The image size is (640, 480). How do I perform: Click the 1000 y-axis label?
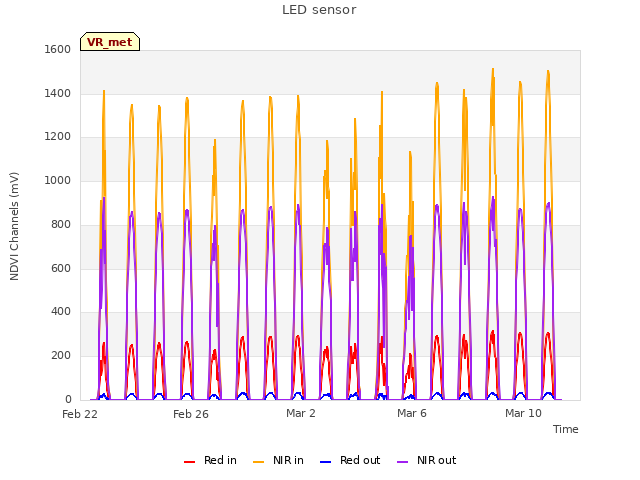point(58,180)
